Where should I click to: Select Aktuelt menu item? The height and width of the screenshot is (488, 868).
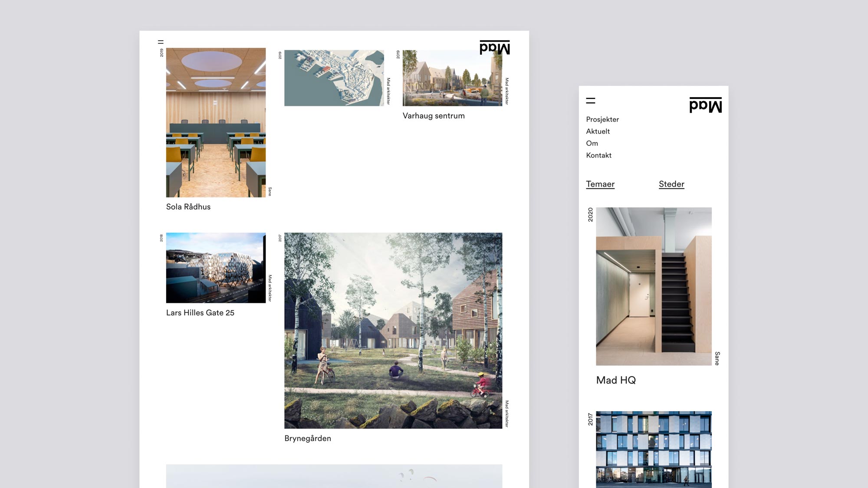point(598,131)
